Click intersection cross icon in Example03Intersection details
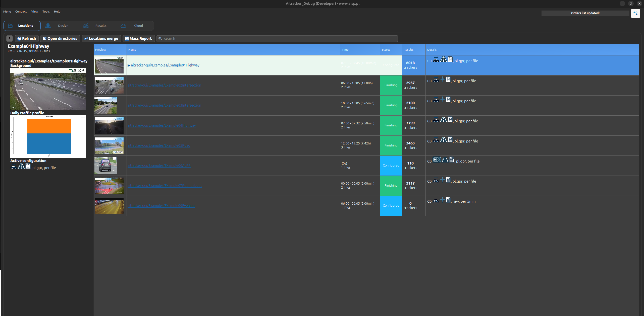 coord(443,99)
